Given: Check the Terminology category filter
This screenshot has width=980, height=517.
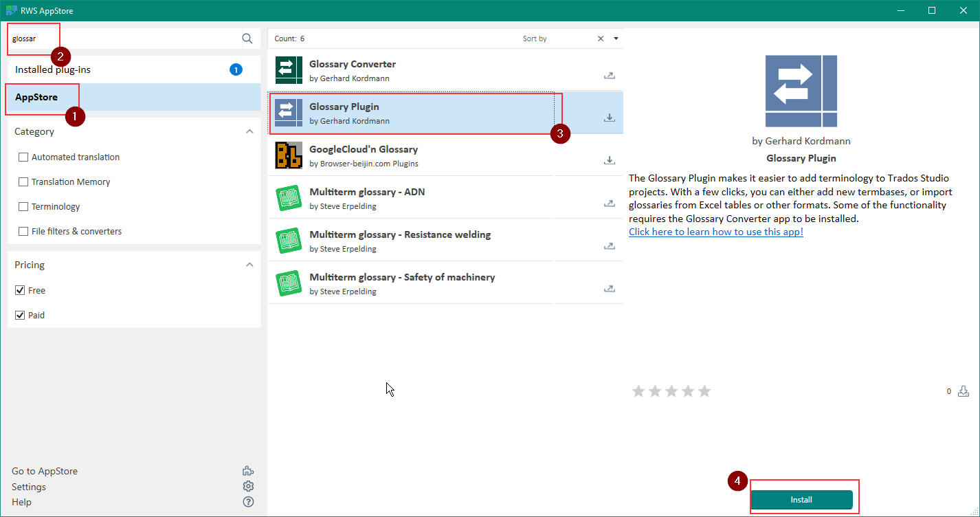Looking at the screenshot, I should 23,207.
